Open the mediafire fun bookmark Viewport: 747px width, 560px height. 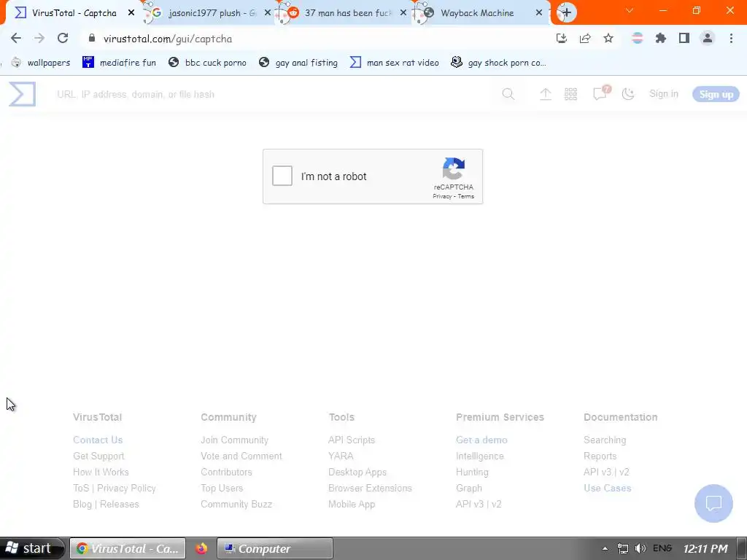[x=119, y=63]
